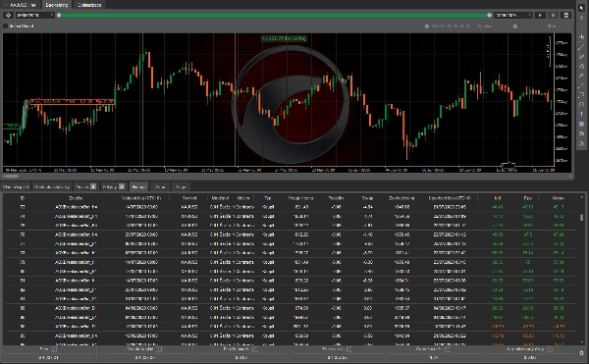Image resolution: width=589 pixels, height=364 pixels.
Task: Click the green profit label at chart top
Action: [284, 38]
